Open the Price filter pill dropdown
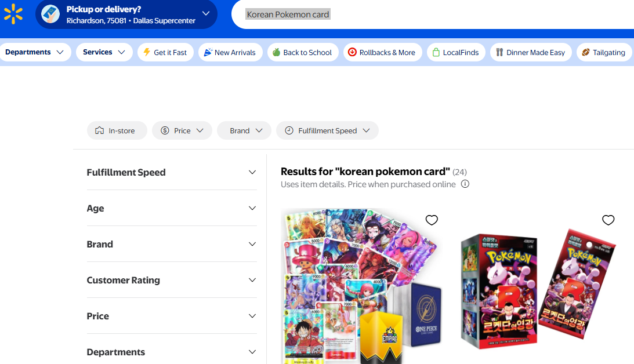This screenshot has height=364, width=634. click(x=182, y=130)
